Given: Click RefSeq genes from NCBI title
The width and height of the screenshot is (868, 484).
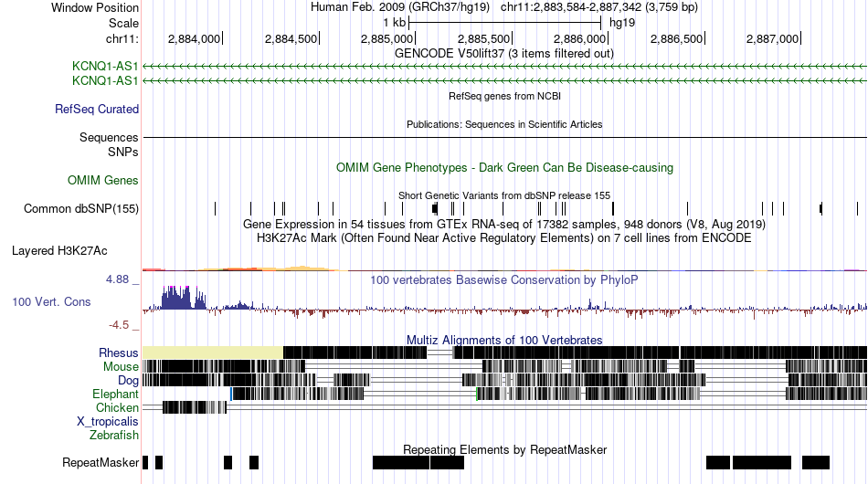Looking at the screenshot, I should 505,96.
